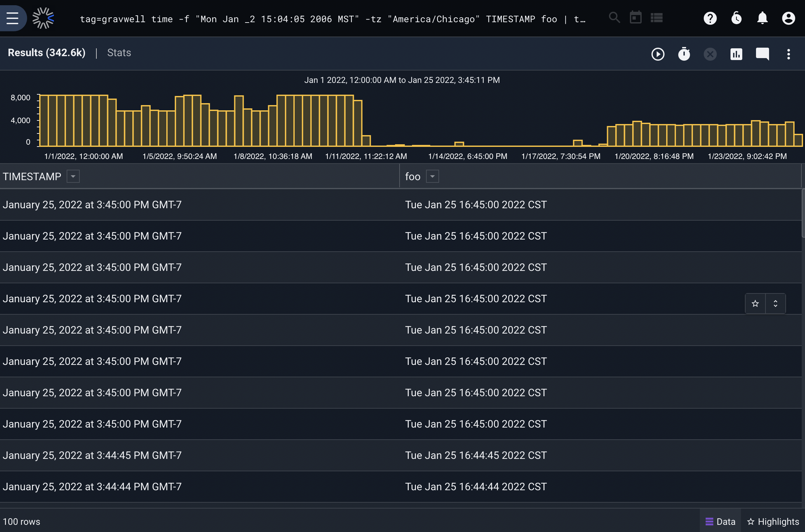Open the help question mark icon
The width and height of the screenshot is (805, 532).
coord(710,18)
